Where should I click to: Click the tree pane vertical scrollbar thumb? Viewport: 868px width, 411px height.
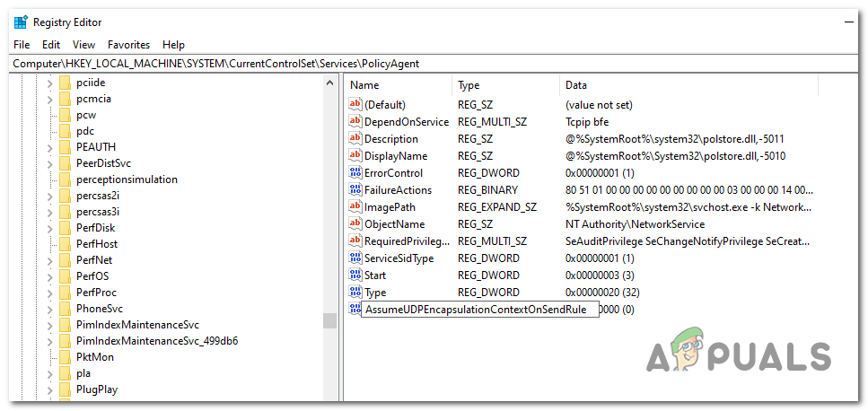coord(329,321)
